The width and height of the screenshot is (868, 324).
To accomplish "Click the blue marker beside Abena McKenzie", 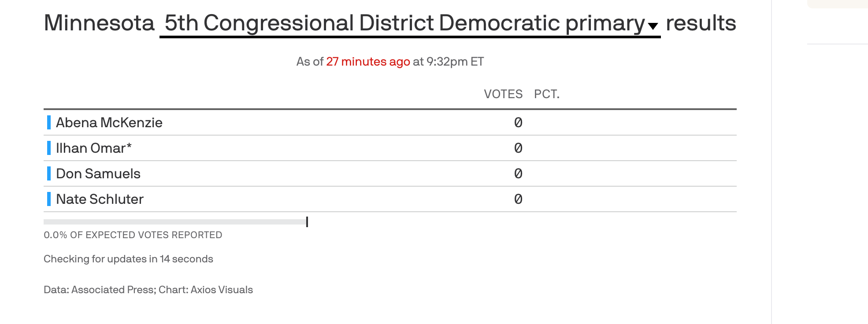I will coord(49,122).
